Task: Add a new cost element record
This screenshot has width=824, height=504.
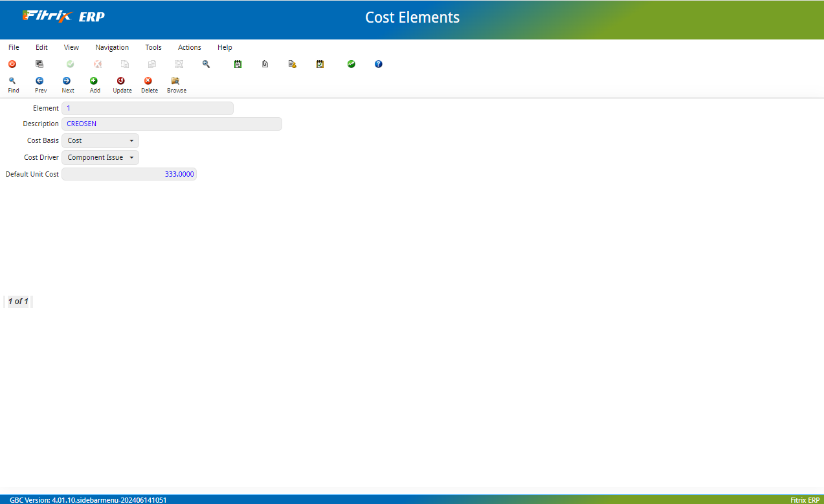Action: [x=95, y=85]
